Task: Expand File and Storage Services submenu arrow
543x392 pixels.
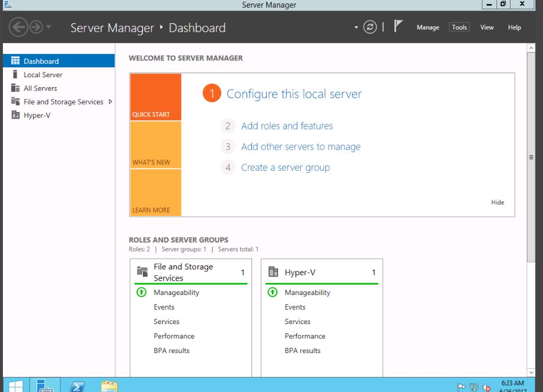Action: (110, 102)
